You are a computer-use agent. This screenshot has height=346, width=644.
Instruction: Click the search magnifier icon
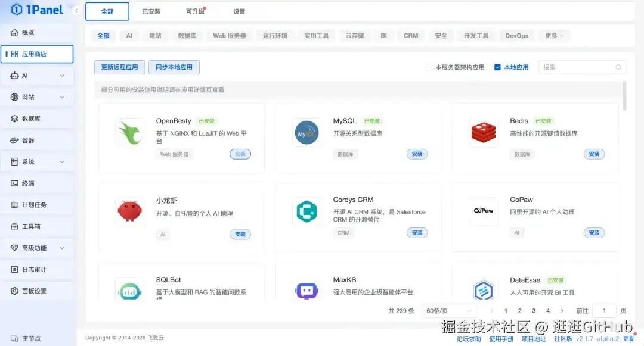click(x=618, y=67)
